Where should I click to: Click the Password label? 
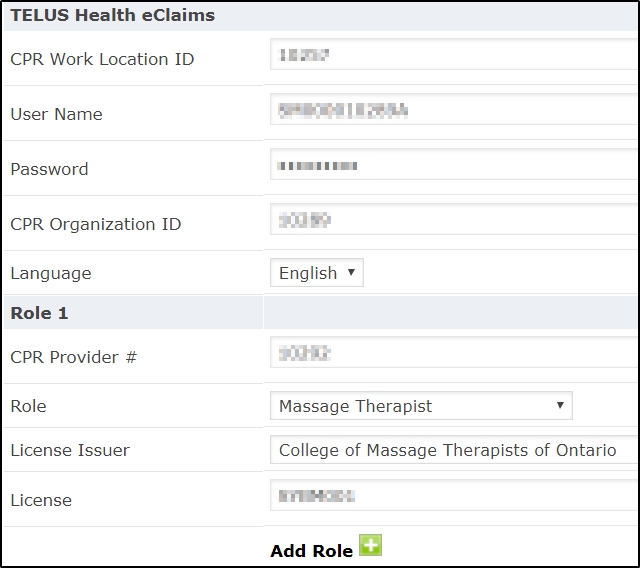point(49,169)
